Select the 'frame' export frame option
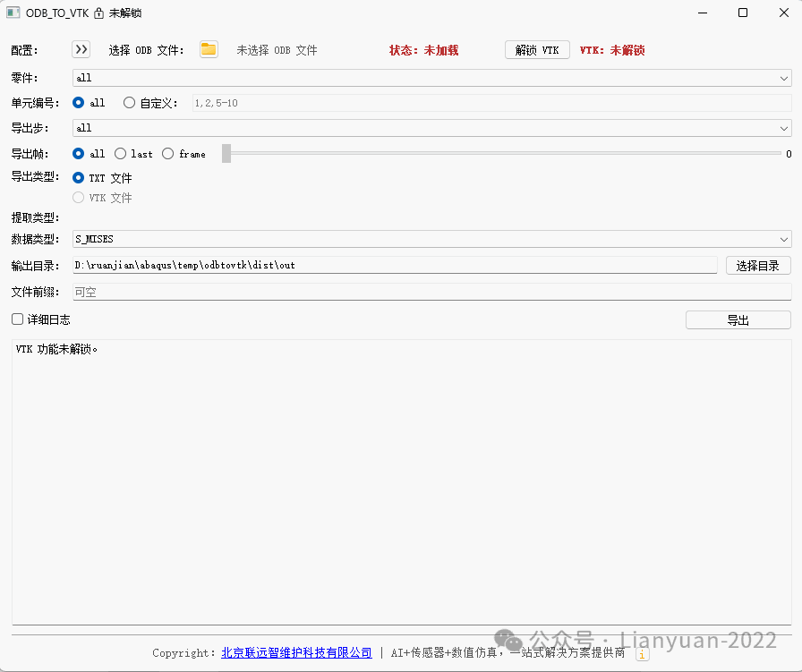The width and height of the screenshot is (802, 672). 168,154
